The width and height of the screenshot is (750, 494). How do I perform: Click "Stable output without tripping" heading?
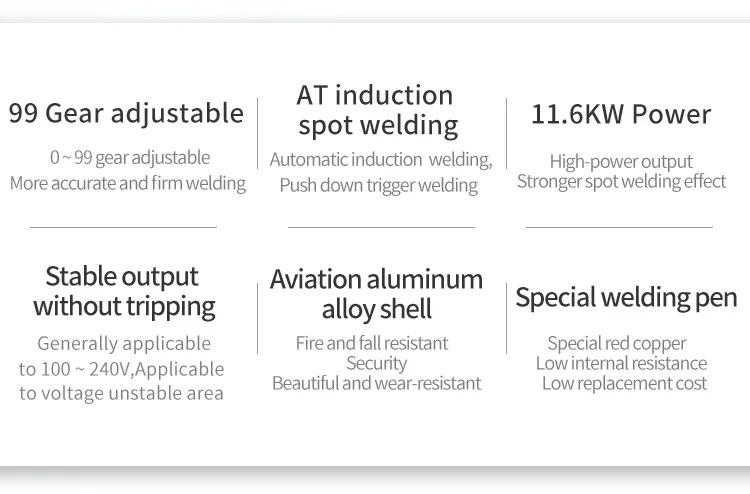click(124, 291)
